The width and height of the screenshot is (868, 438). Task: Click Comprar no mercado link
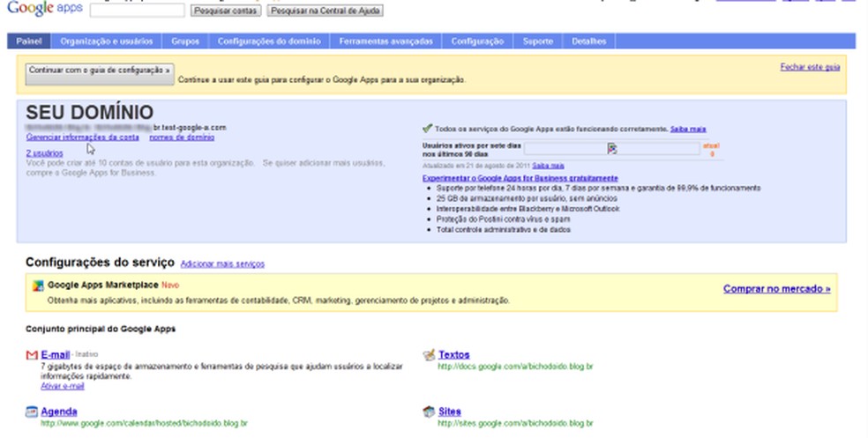[776, 289]
